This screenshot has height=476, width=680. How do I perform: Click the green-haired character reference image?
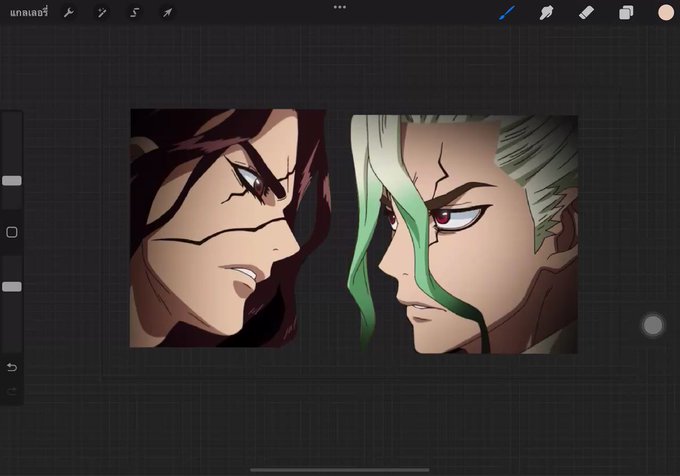[x=462, y=234]
